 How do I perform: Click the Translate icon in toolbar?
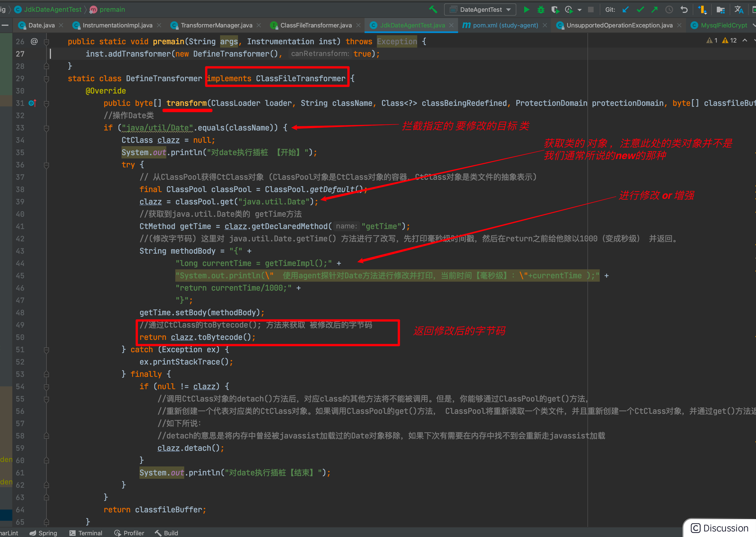(x=739, y=10)
